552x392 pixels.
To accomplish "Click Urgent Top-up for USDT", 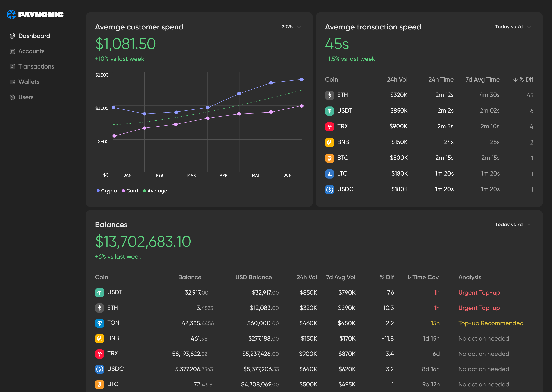I will (479, 292).
